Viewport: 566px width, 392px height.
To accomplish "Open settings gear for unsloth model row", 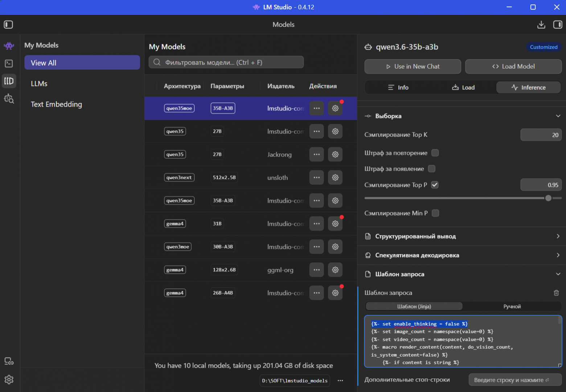I will [x=335, y=177].
